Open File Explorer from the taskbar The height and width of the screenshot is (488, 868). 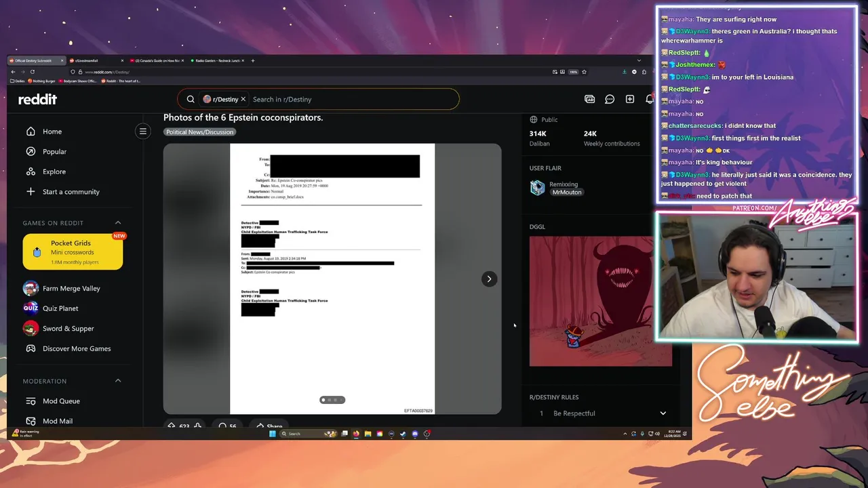click(x=368, y=434)
